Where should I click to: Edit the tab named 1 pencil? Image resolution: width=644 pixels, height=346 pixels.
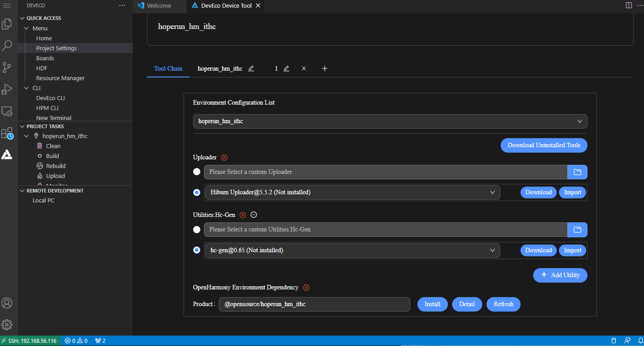pos(286,68)
